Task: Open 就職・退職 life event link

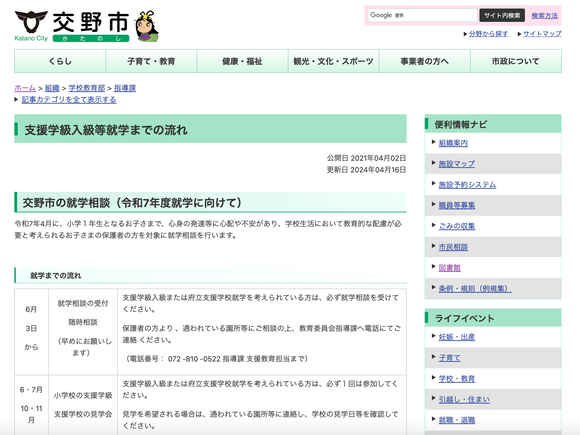Action: pyautogui.click(x=456, y=420)
